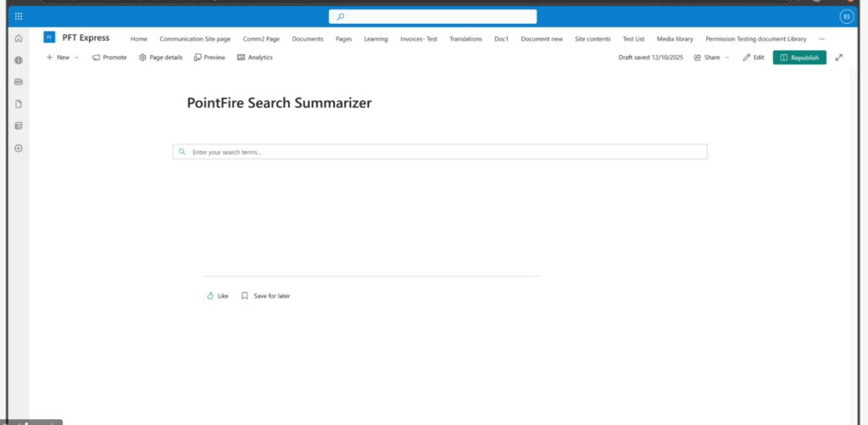The height and width of the screenshot is (425, 868).
Task: Open the Share dropdown
Action: coord(711,58)
